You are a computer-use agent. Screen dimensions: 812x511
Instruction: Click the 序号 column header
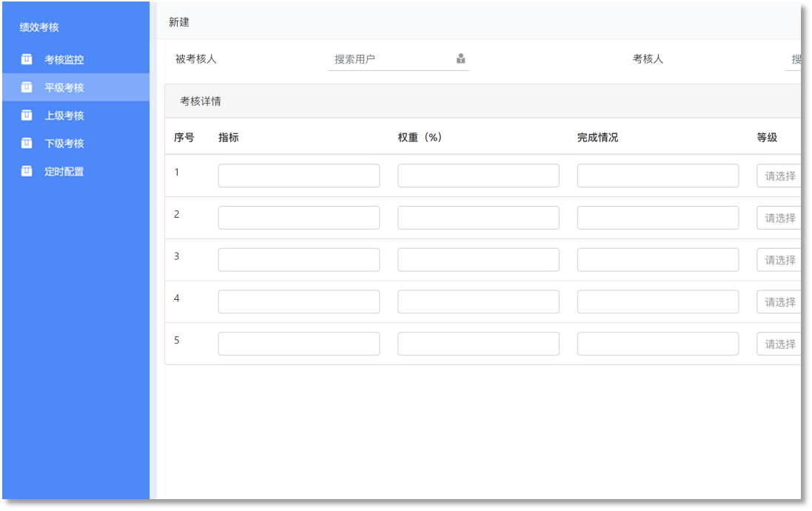pos(184,137)
